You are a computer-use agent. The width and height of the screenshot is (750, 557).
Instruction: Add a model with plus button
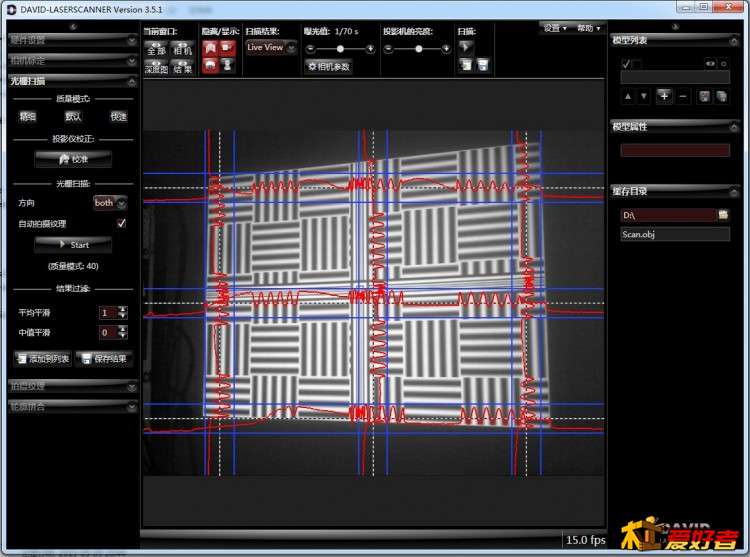click(x=664, y=96)
